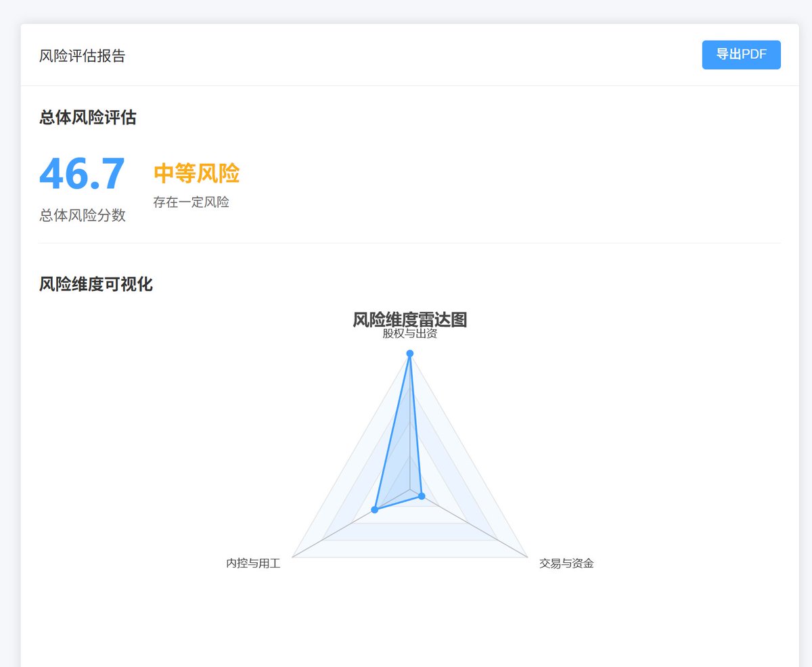
Task: Click the 内控与用工 data point on the radar
Action: 375,509
